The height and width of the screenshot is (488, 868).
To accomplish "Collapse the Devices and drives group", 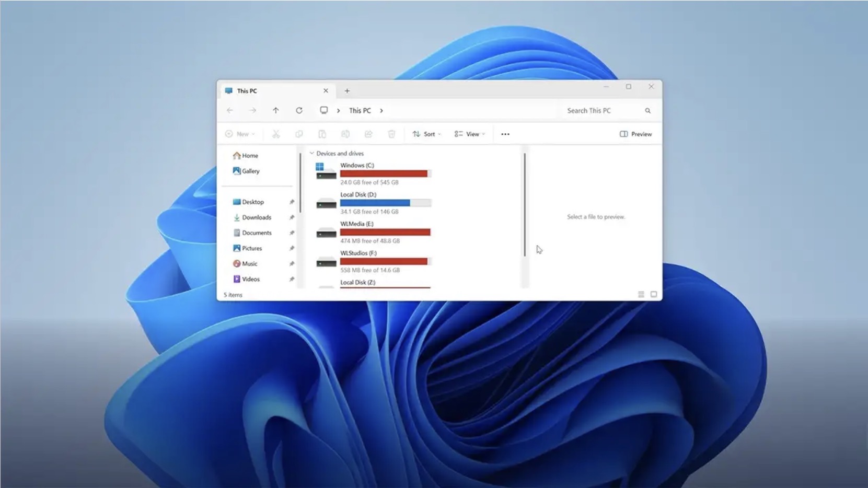I will tap(312, 153).
